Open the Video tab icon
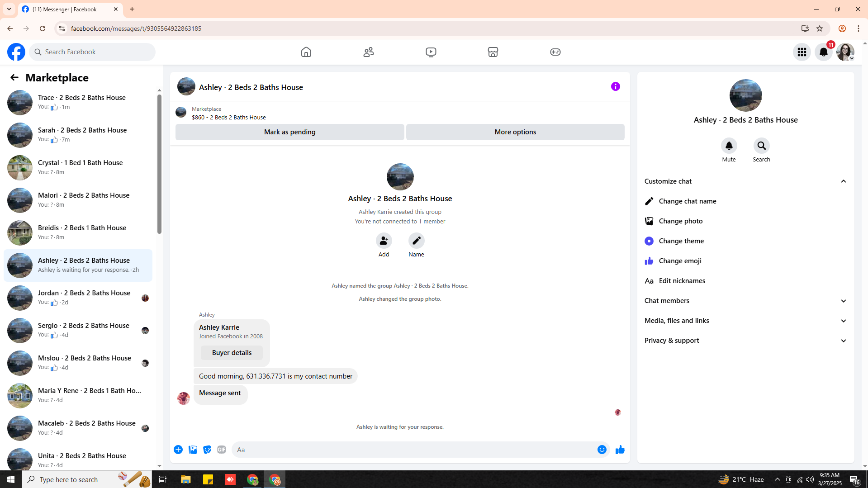 click(x=431, y=52)
